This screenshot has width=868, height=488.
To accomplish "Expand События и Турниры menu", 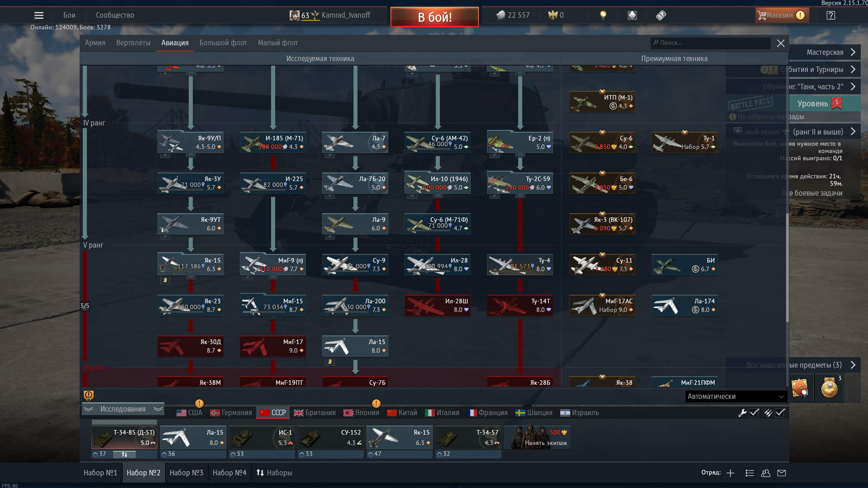I will pyautogui.click(x=825, y=70).
